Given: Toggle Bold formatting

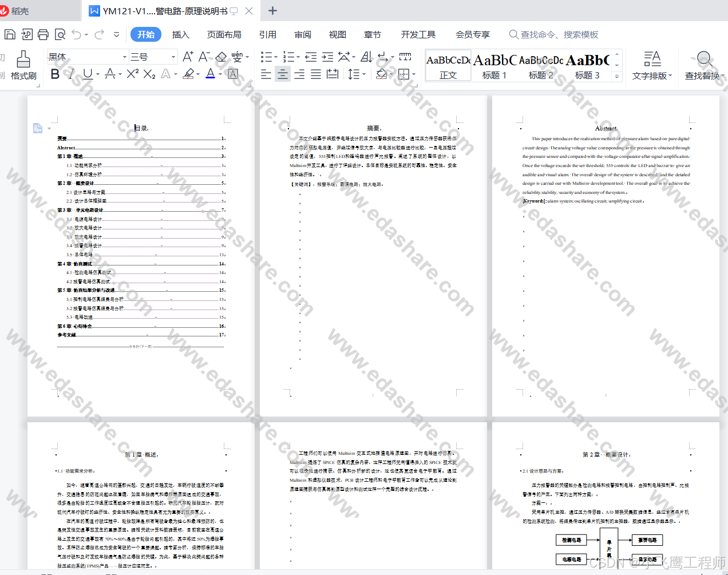Looking at the screenshot, I should pyautogui.click(x=55, y=74).
